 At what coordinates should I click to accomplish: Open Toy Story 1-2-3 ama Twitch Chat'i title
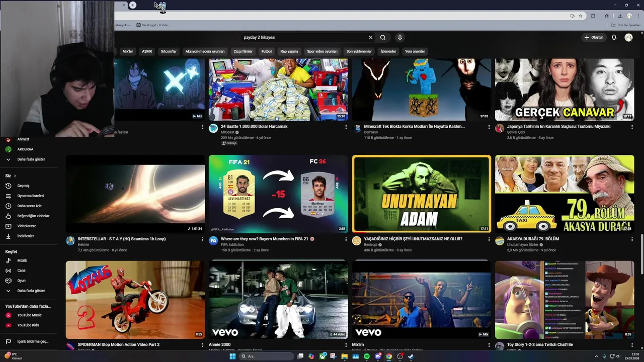[x=540, y=344]
